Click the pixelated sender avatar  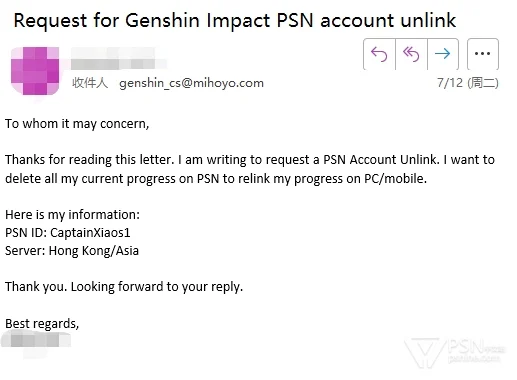point(35,71)
